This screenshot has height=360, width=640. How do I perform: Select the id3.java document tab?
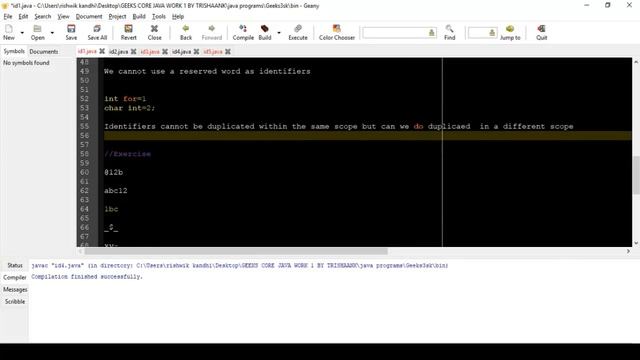coord(150,51)
